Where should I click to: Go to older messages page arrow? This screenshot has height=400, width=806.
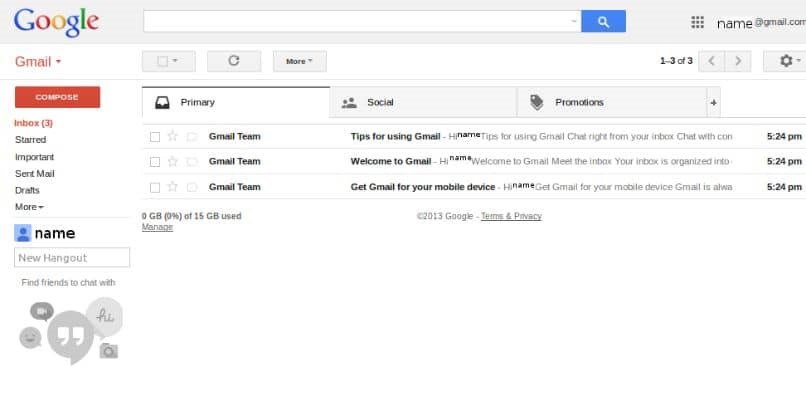738,61
